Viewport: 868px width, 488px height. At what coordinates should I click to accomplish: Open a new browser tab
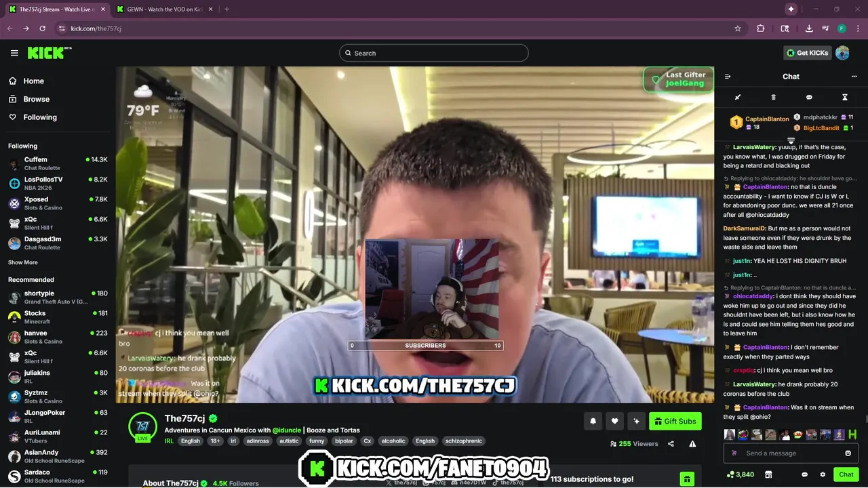[226, 9]
